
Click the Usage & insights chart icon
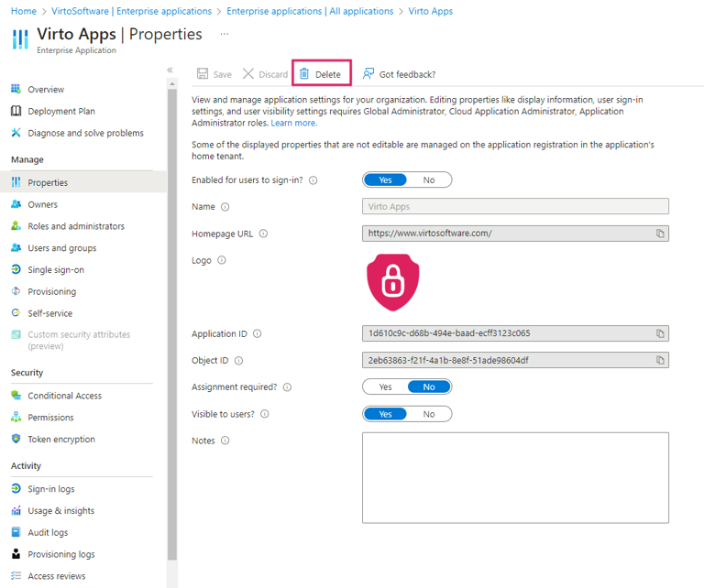pyautogui.click(x=16, y=510)
